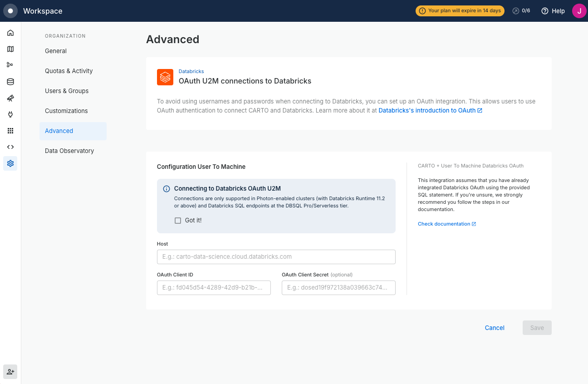The width and height of the screenshot is (588, 384).
Task: Open the Connections plug icon
Action: coord(10,114)
